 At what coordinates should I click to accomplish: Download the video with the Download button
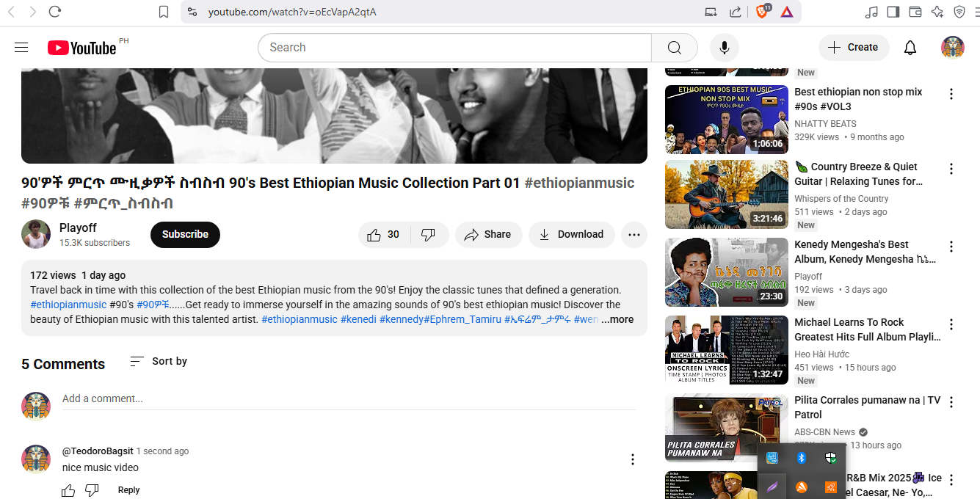(572, 235)
